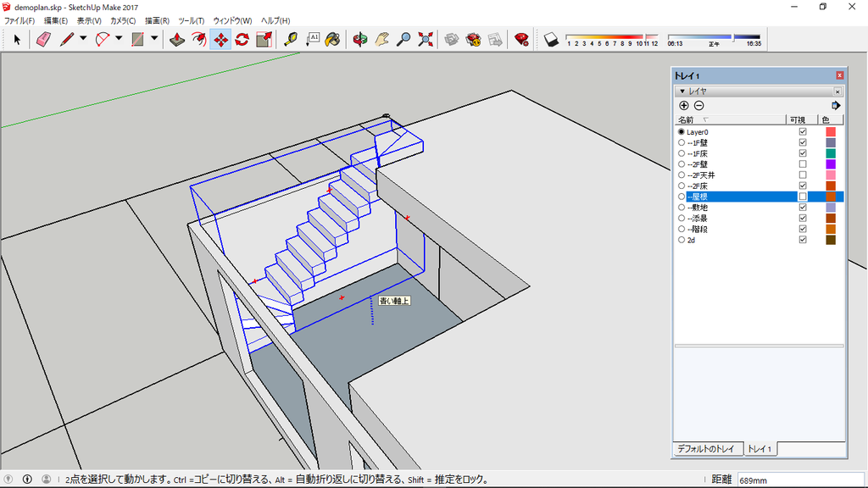The image size is (868, 488).
Task: Click the user sign-in status bar icon
Action: tap(47, 480)
